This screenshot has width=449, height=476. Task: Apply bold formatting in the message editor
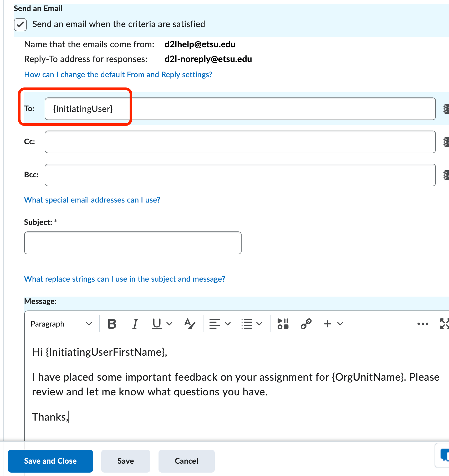coord(112,324)
